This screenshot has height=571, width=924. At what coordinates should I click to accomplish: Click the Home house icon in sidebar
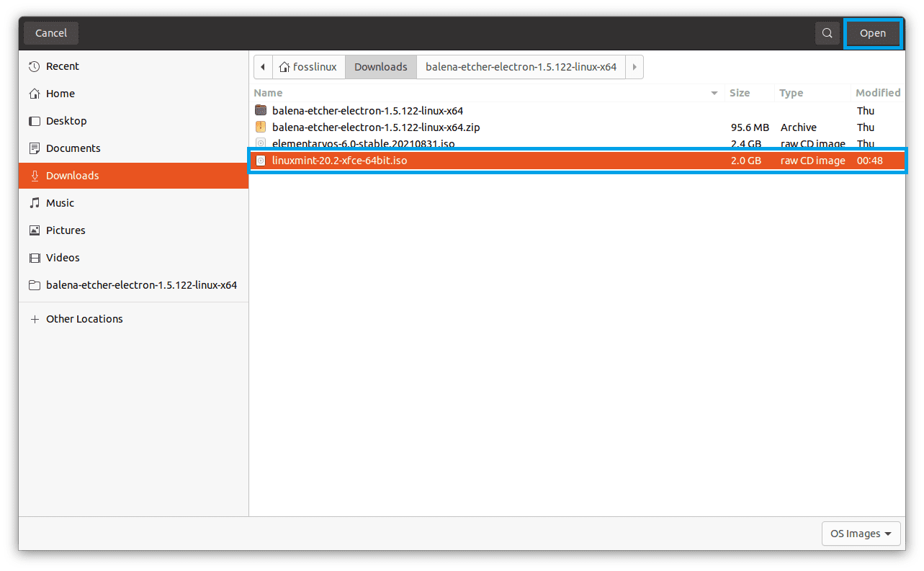(34, 94)
